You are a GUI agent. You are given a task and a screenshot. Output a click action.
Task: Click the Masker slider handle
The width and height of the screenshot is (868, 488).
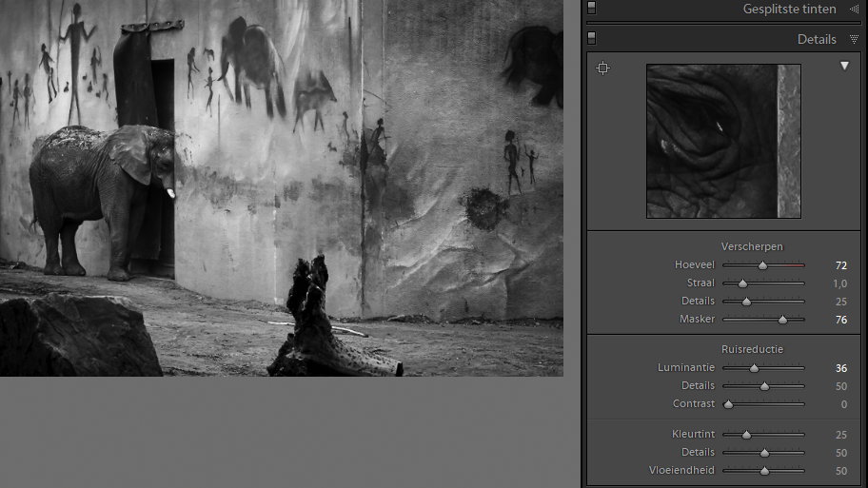click(x=783, y=320)
